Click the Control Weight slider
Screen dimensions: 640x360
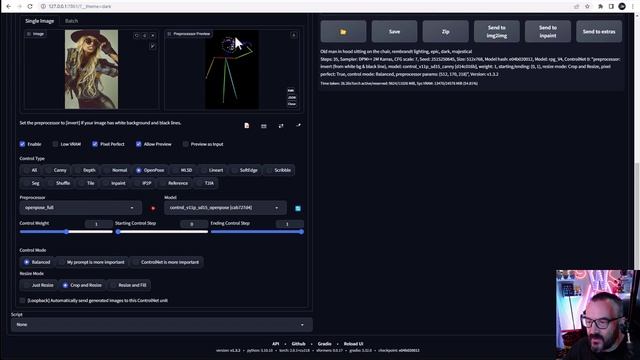tap(66, 232)
